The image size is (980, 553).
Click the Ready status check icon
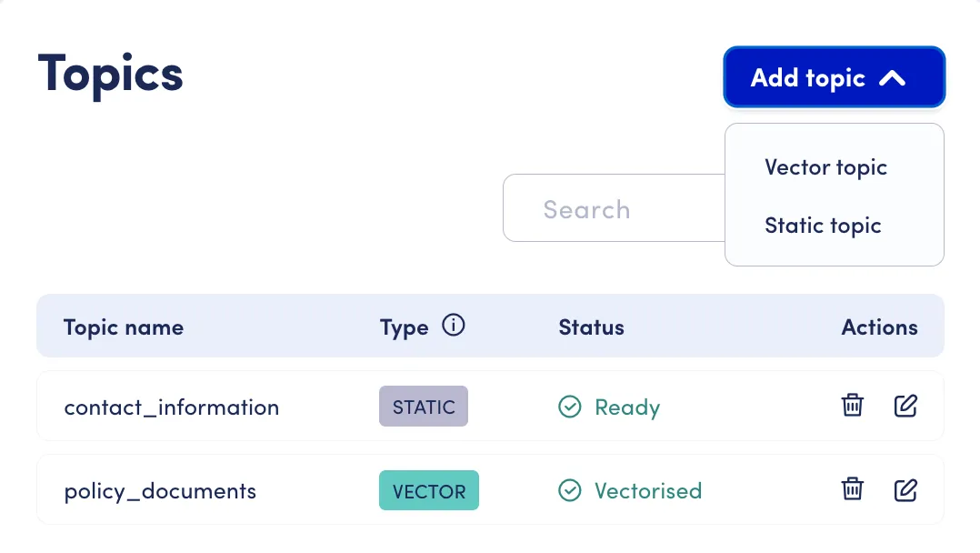569,407
